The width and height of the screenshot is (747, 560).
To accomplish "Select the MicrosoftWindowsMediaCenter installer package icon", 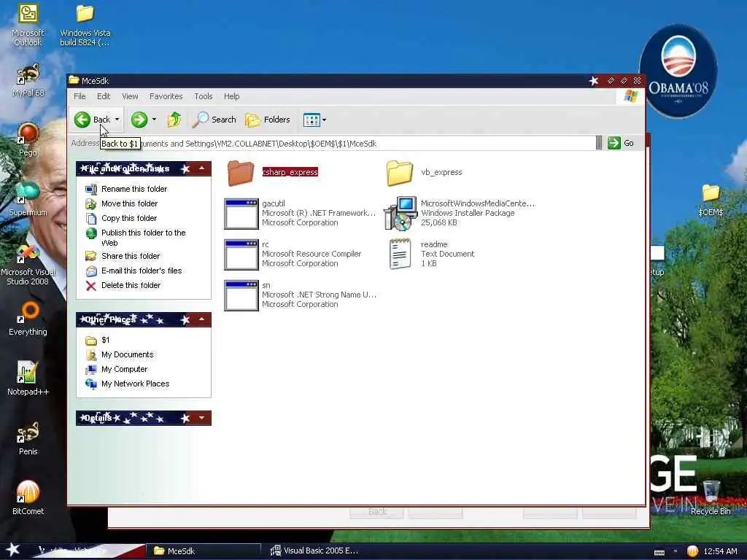I will pos(400,214).
